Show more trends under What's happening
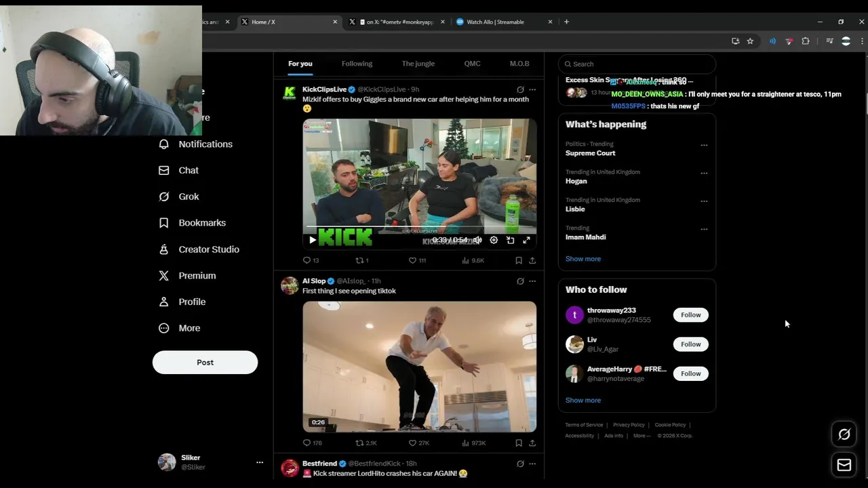The image size is (868, 488). (x=583, y=259)
